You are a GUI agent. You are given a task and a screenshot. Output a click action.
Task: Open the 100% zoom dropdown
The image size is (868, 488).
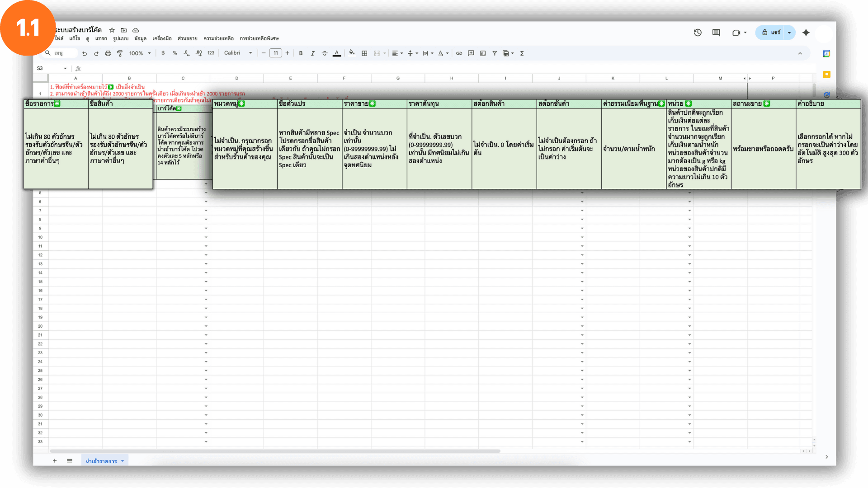pos(140,53)
